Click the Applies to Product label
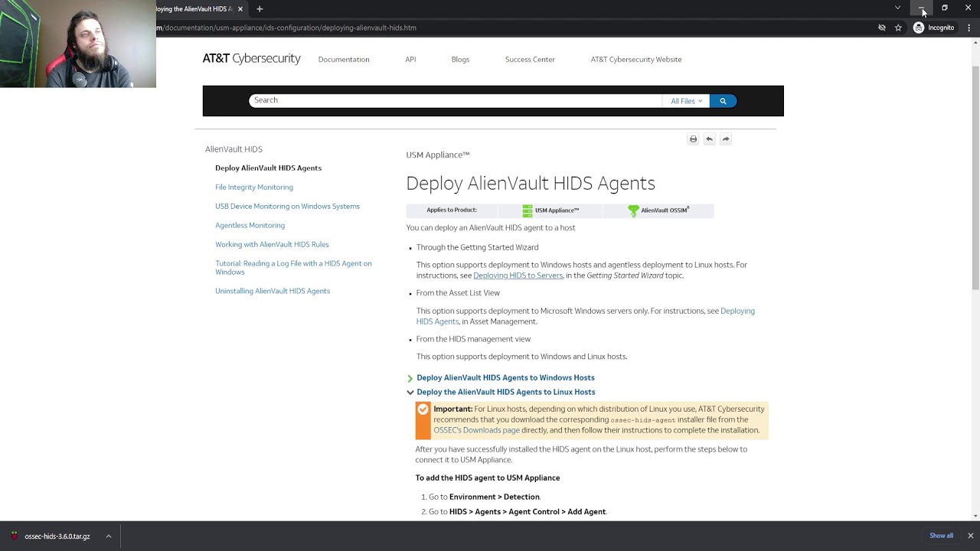 pyautogui.click(x=452, y=210)
